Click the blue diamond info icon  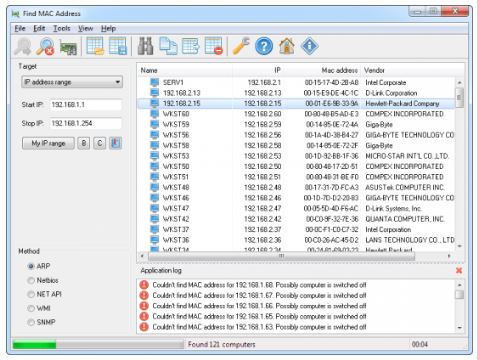309,46
